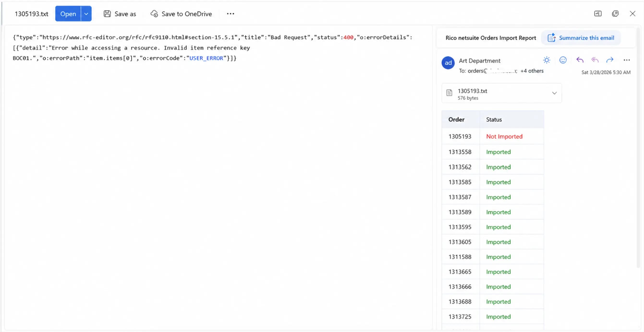644x332 pixels.
Task: Open more message actions ellipsis
Action: [x=626, y=60]
